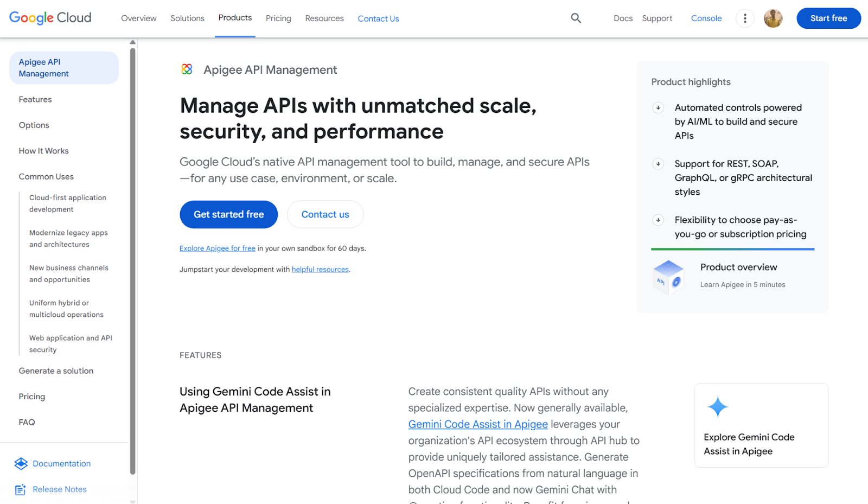Go to the Console
The height and width of the screenshot is (504, 868).
pyautogui.click(x=706, y=18)
